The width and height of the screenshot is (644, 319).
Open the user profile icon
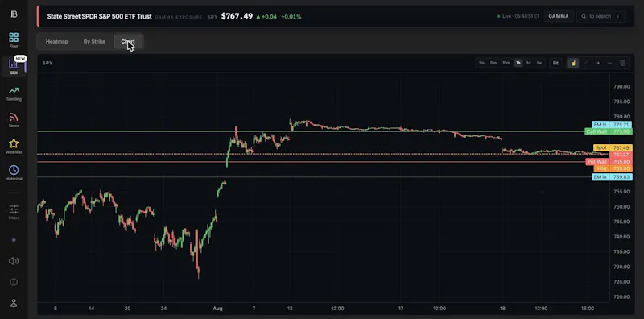[14, 304]
